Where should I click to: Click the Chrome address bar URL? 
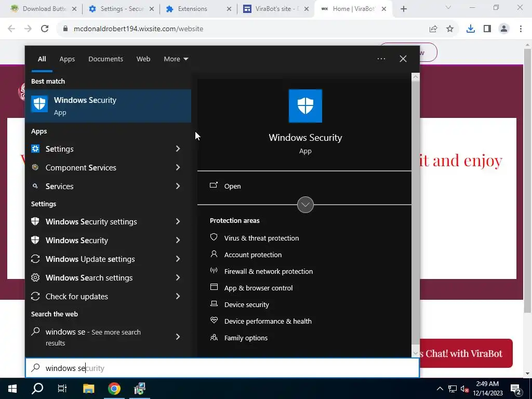tap(138, 29)
